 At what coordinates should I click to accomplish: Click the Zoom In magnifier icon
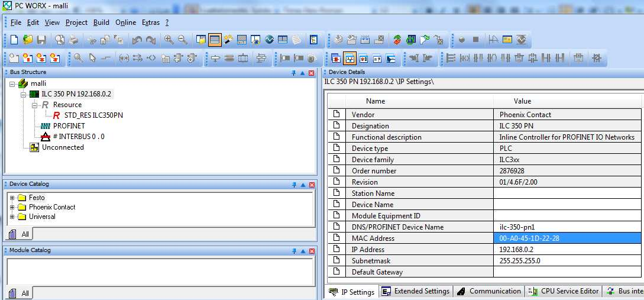coord(169,40)
